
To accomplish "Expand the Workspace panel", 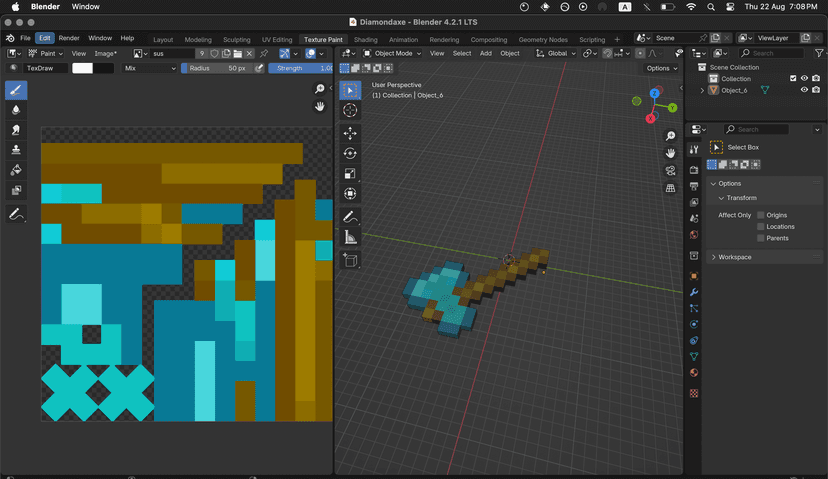I will point(735,257).
